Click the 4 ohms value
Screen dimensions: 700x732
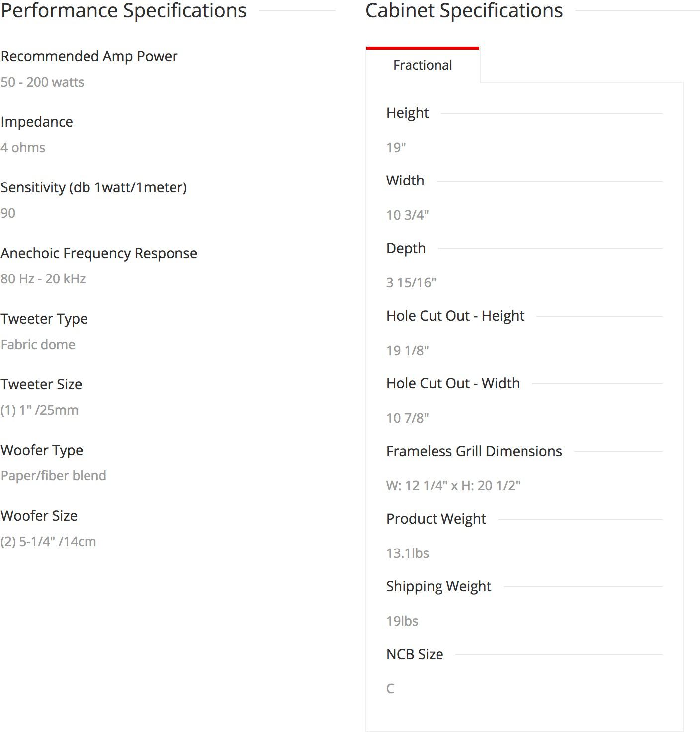[23, 148]
